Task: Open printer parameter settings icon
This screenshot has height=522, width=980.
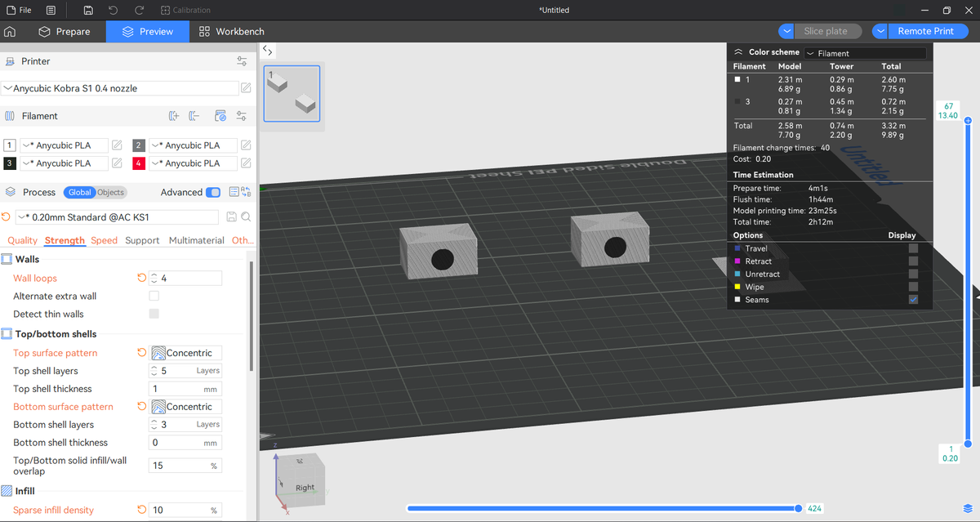Action: coord(241,61)
